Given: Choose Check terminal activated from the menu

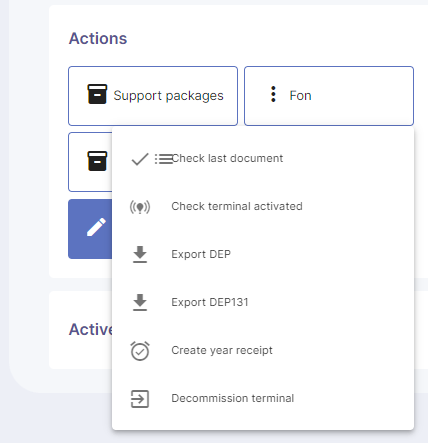Looking at the screenshot, I should 263,207.
